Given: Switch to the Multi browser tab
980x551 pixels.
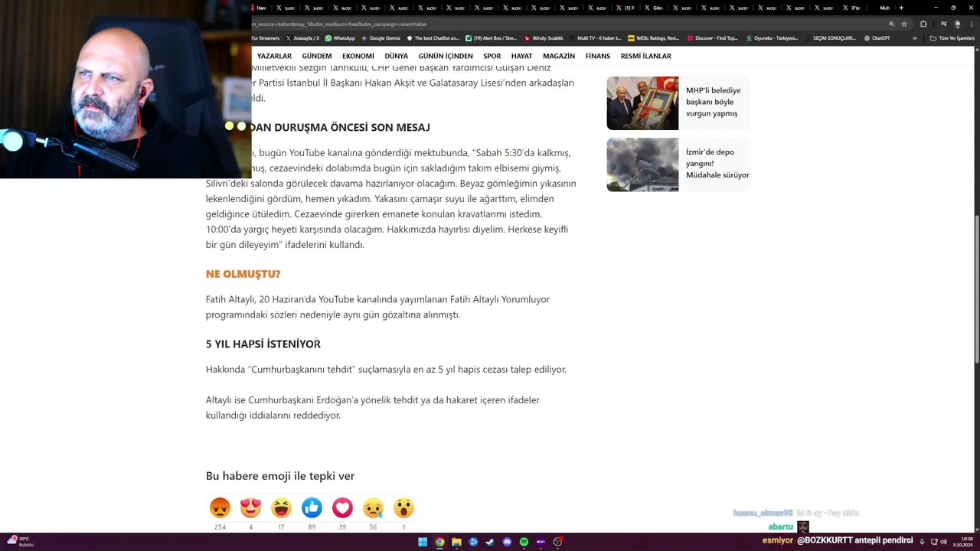Looking at the screenshot, I should click(884, 8).
